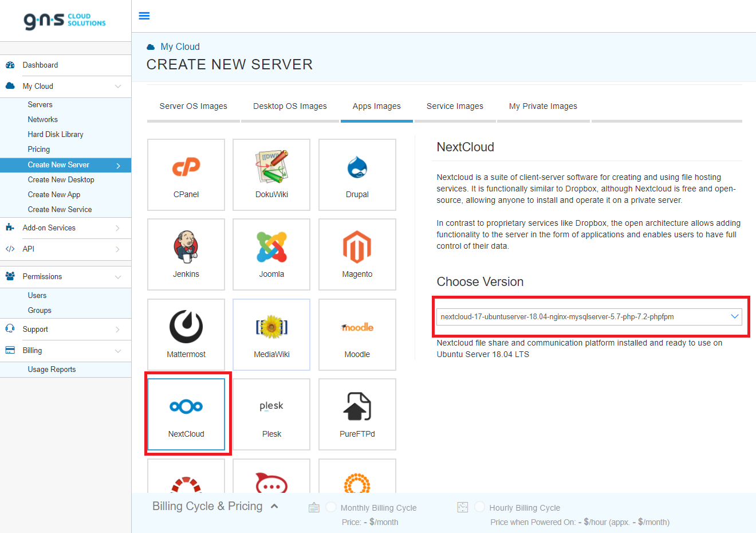
Task: Select the MediaWiki app image
Action: pyautogui.click(x=271, y=335)
